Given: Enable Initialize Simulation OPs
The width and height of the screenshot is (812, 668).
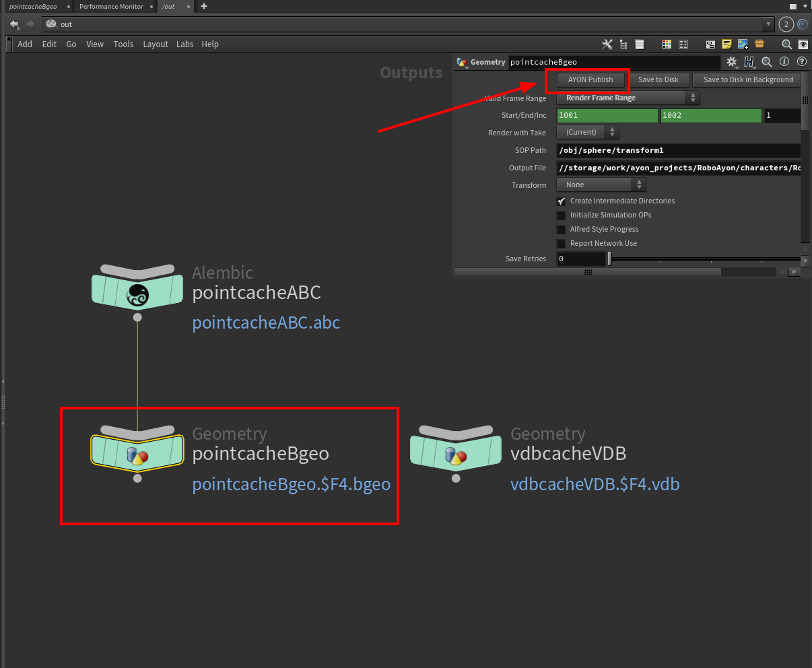Looking at the screenshot, I should tap(562, 215).
